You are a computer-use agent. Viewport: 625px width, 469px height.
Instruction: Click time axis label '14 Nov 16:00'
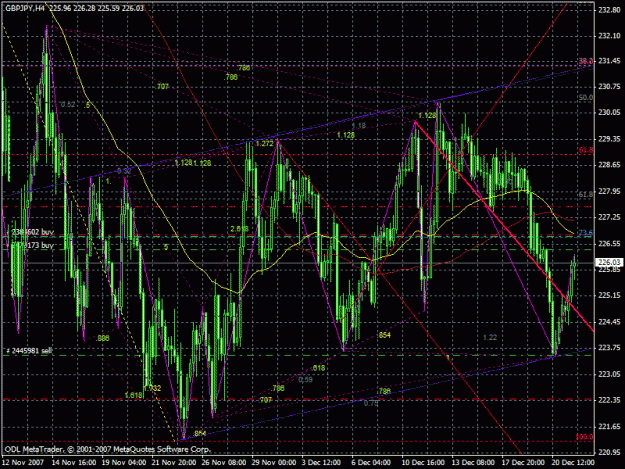74,463
